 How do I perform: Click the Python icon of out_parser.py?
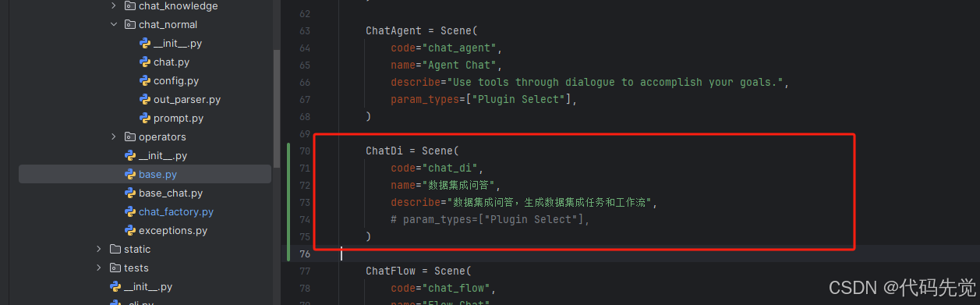click(x=145, y=100)
